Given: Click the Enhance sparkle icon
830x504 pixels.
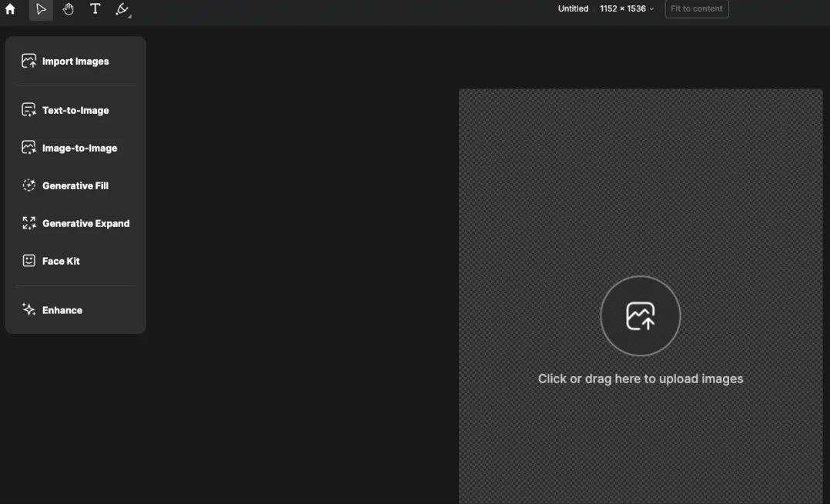Looking at the screenshot, I should [x=29, y=310].
